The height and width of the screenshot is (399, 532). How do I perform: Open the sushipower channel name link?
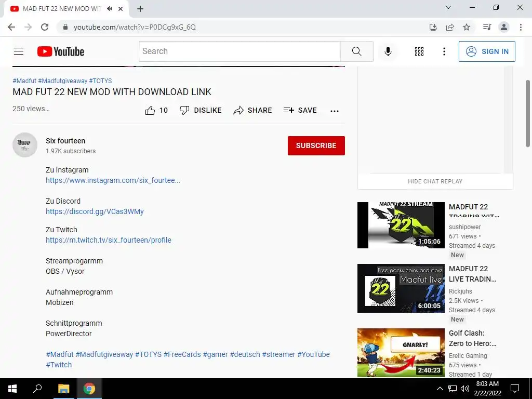pyautogui.click(x=464, y=227)
